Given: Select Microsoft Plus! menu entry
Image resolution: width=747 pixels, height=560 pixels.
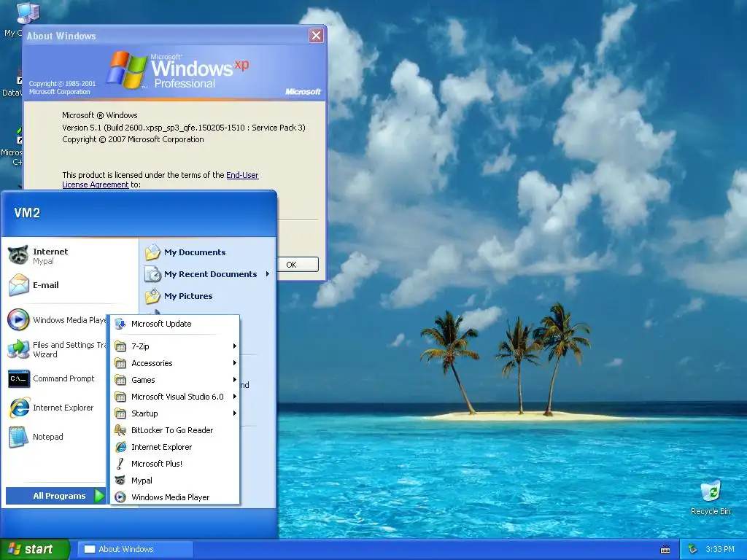Looking at the screenshot, I should tap(175, 463).
